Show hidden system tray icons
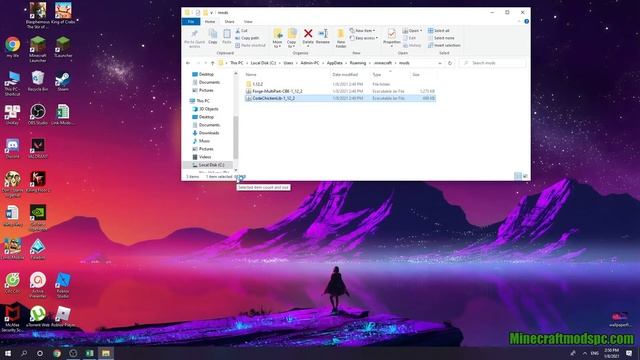The height and width of the screenshot is (360, 640). pyautogui.click(x=584, y=353)
